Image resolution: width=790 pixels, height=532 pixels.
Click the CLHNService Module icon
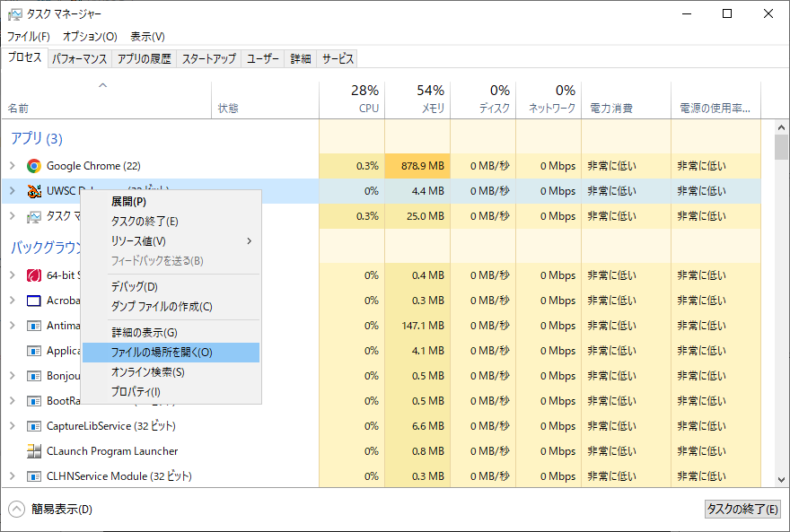[x=34, y=476]
